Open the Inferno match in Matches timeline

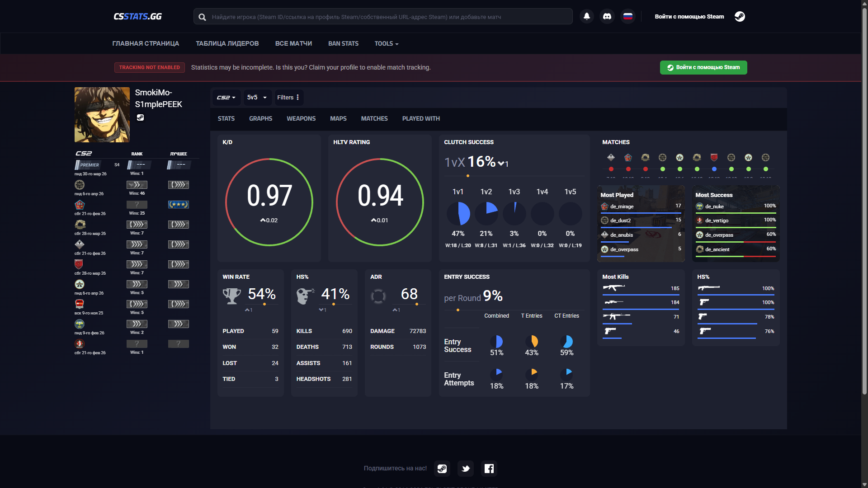click(x=714, y=157)
